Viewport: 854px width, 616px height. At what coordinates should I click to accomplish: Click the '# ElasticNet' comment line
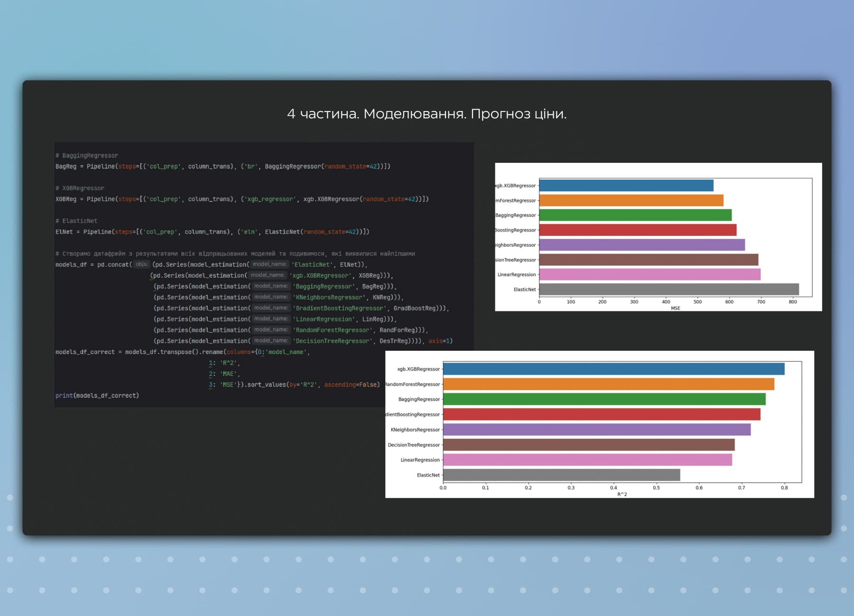coord(76,221)
